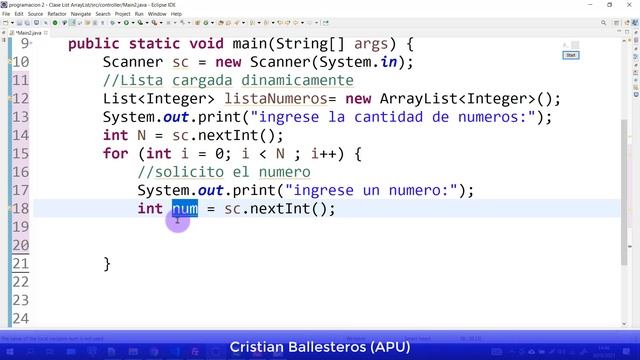Click the Save All toolbar icon
The image size is (640, 360).
(x=27, y=23)
